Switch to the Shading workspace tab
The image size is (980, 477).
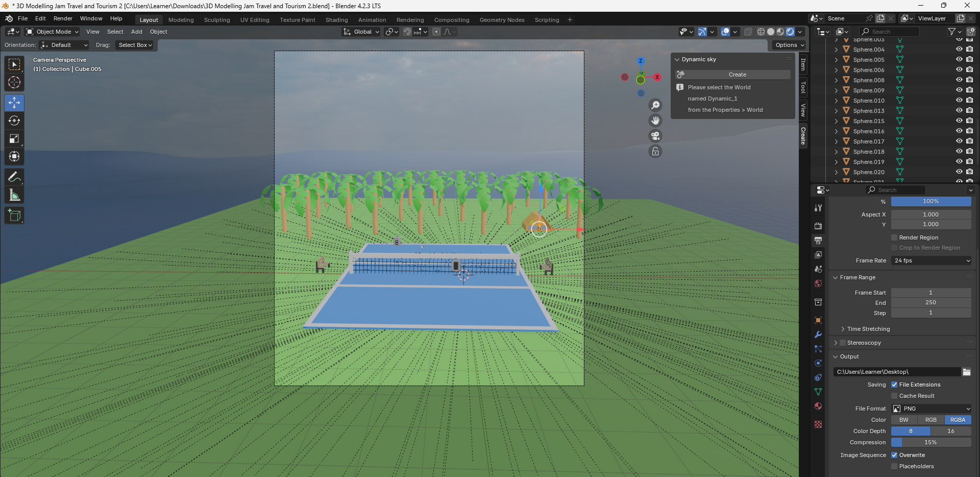[336, 20]
